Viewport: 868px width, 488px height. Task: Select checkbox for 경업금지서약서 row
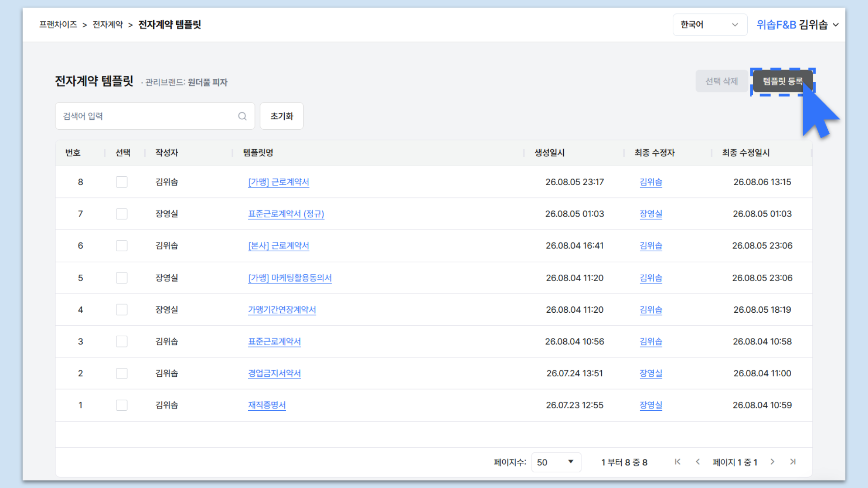[x=122, y=373]
